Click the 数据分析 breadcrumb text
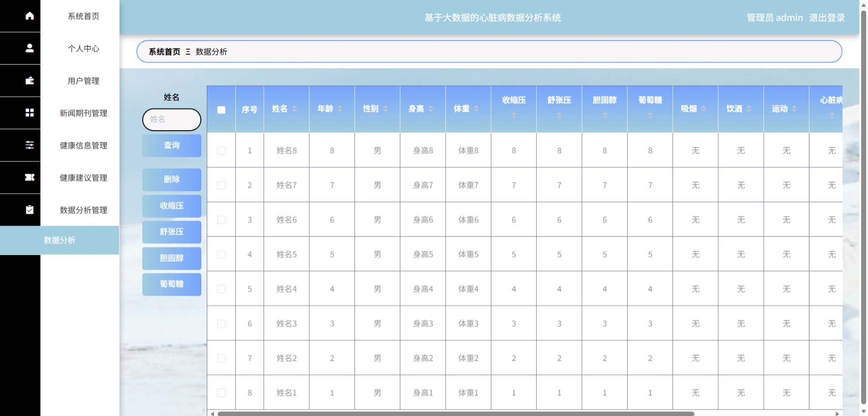This screenshot has width=868, height=416. [x=212, y=52]
